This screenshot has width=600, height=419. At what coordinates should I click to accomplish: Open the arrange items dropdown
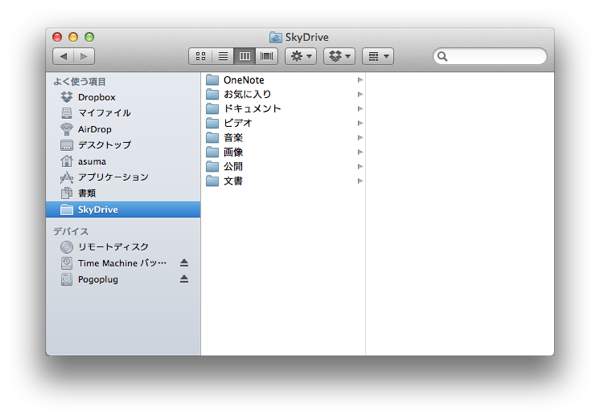click(x=378, y=57)
